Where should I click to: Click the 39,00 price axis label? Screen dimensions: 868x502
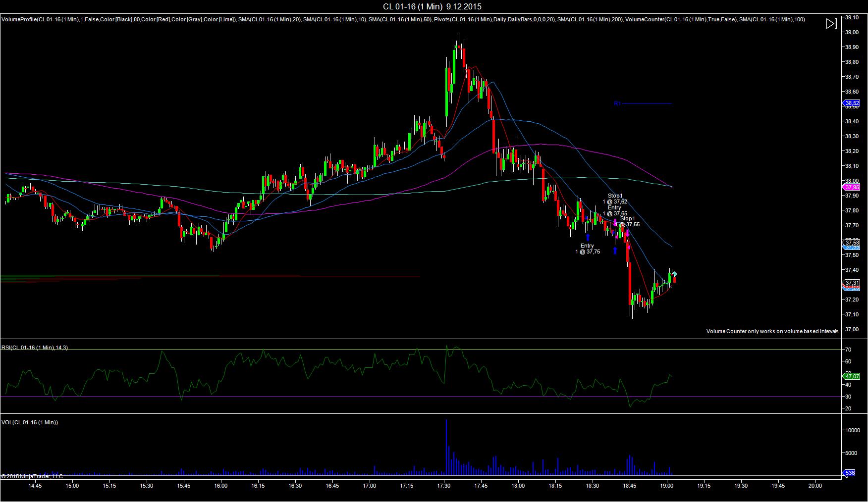point(852,32)
